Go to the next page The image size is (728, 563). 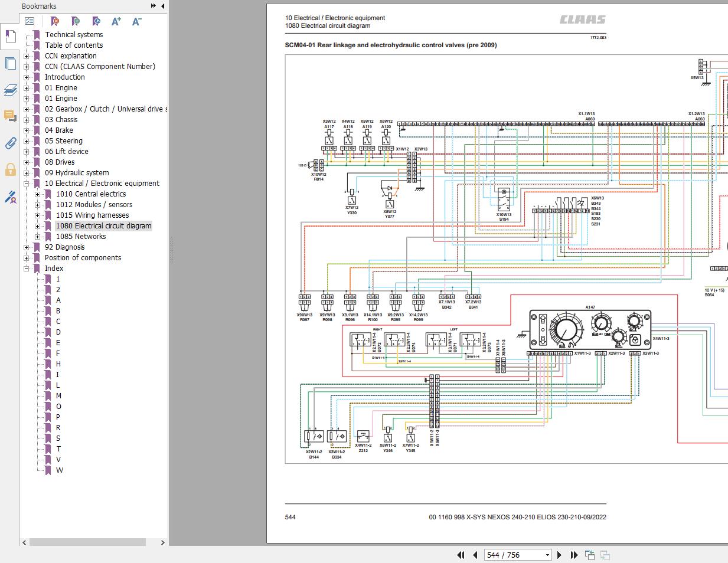[560, 555]
